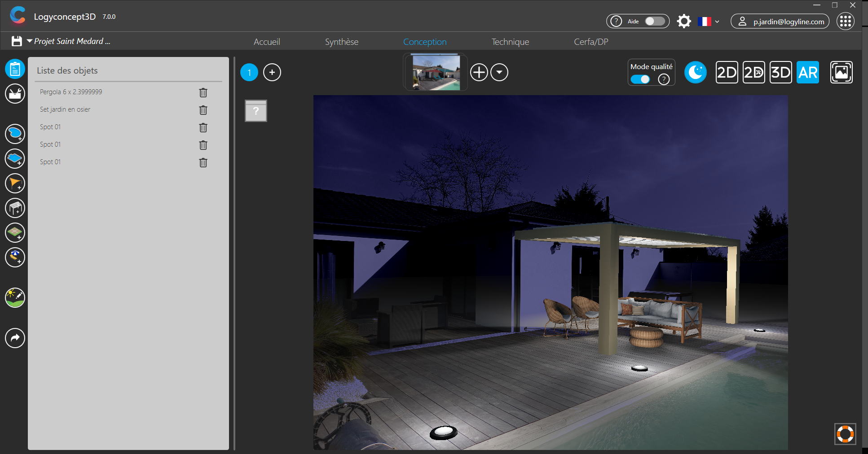Toggle night mode moon button

click(696, 72)
